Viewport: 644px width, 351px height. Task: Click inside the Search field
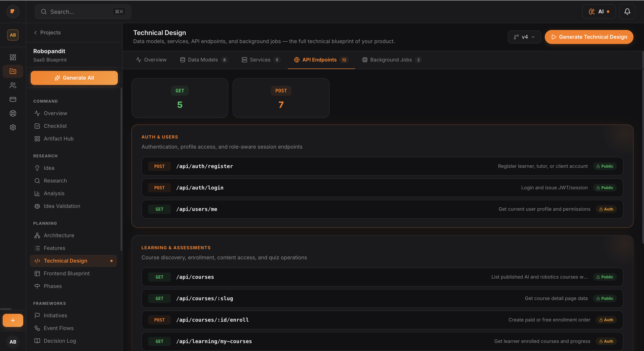[83, 12]
